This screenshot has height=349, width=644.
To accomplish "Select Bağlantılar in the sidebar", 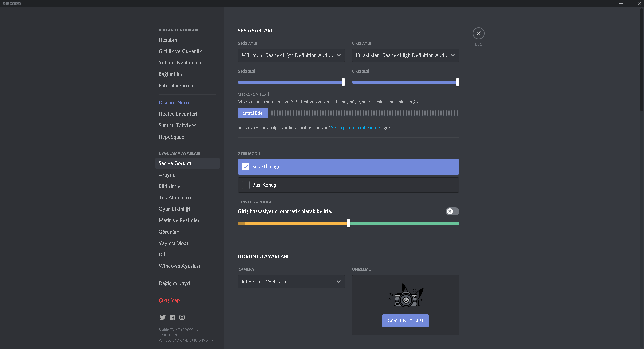I will [187, 74].
